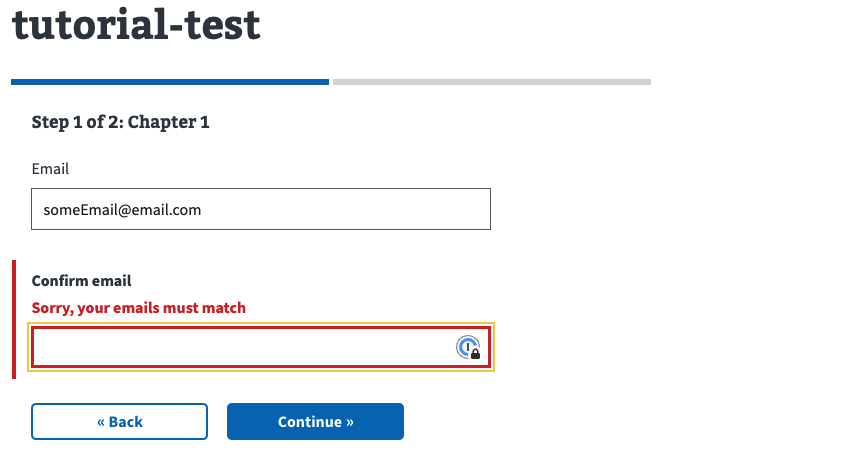
Task: Click the blue completed progress bar segment
Action: [170, 82]
